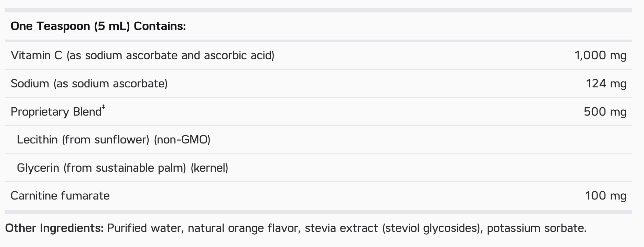This screenshot has height=247, width=644.
Task: Click 'potassium sorbate' ingredient text
Action: click(535, 228)
